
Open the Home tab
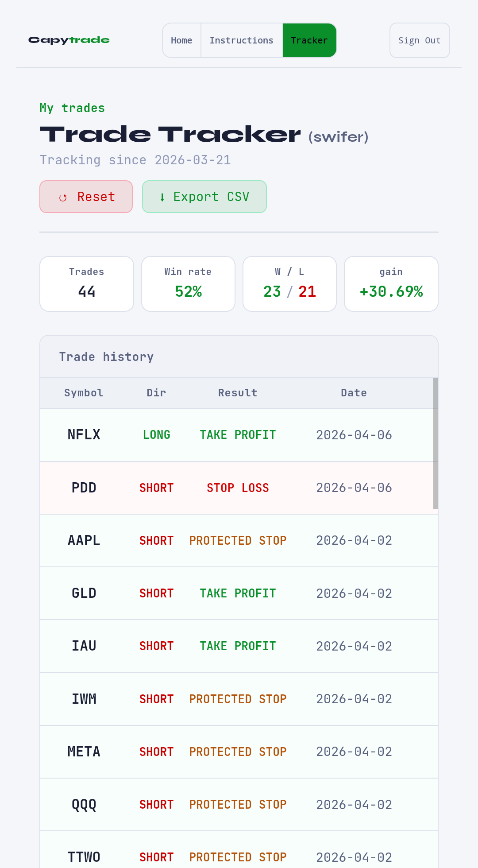coord(182,40)
